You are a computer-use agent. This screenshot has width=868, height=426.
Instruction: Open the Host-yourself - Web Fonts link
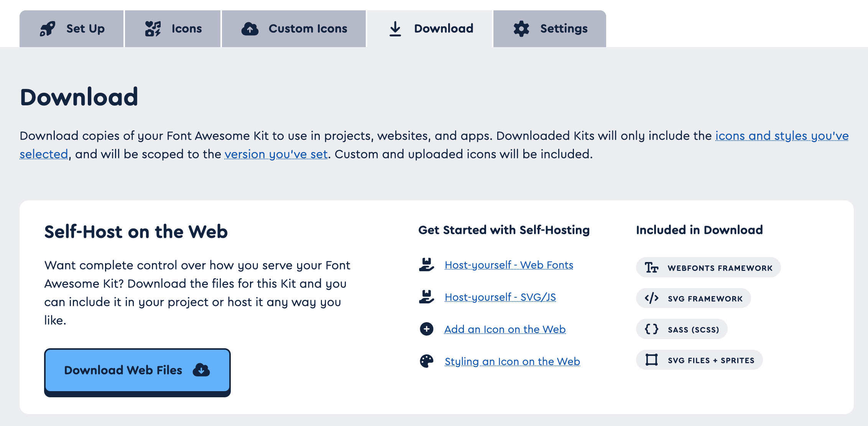[x=509, y=265]
